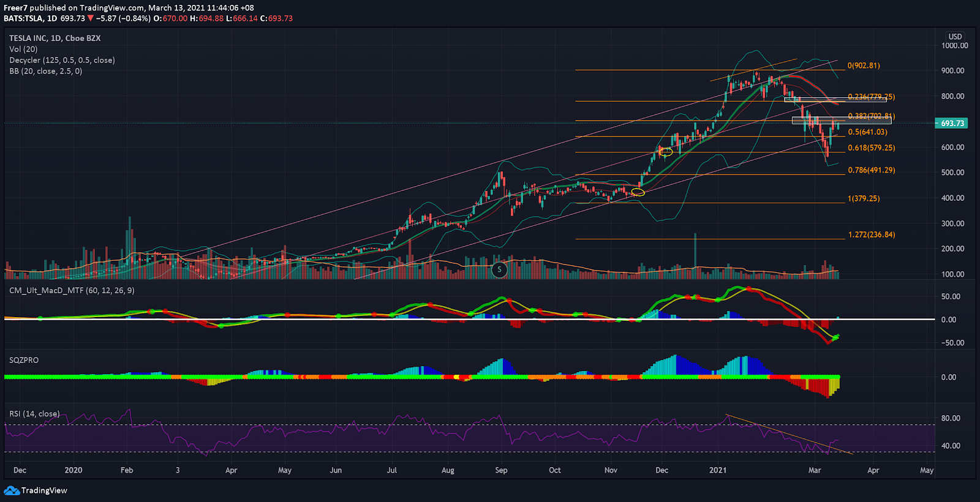Click the Feb time axis label
This screenshot has height=502, width=980.
[127, 471]
